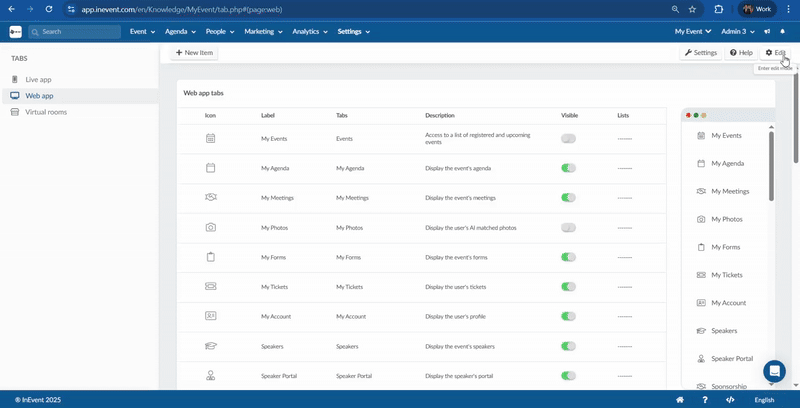Click the My Forms clipboard icon in table

[x=210, y=257]
